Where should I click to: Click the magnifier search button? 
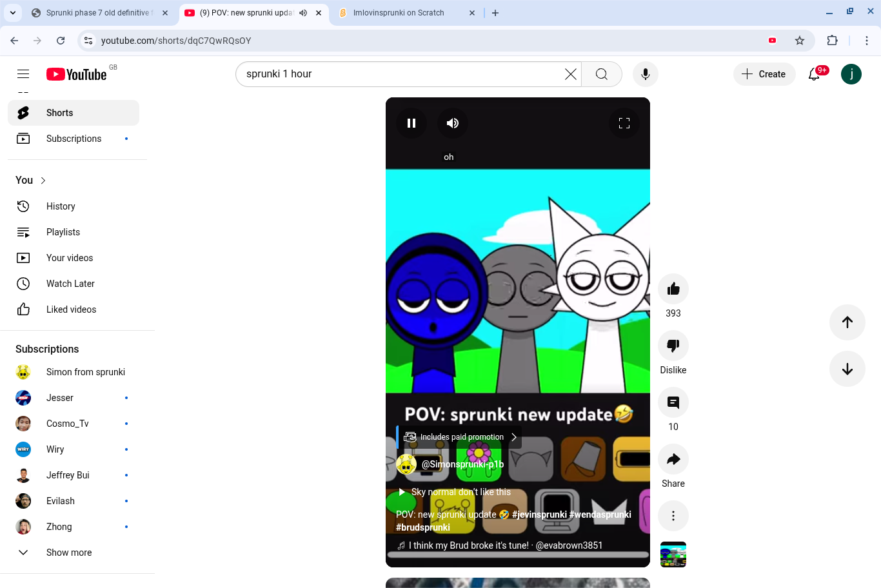pyautogui.click(x=602, y=74)
